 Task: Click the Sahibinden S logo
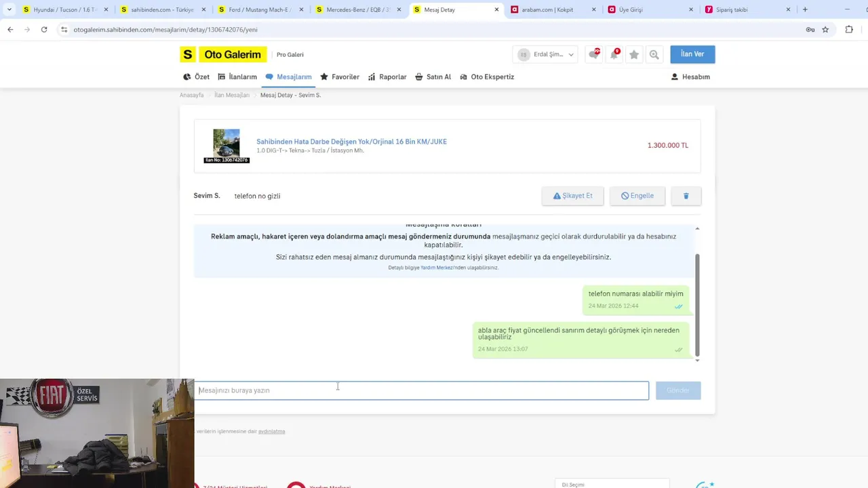click(188, 54)
